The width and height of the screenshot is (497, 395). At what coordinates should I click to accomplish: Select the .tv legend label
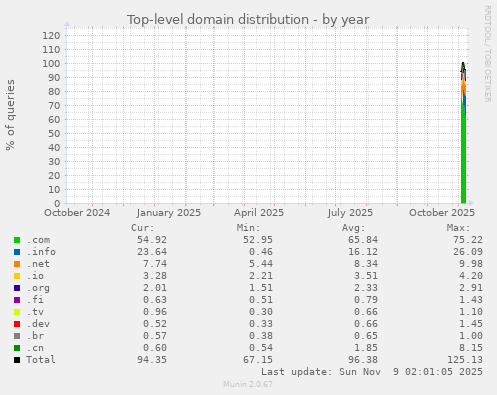tap(35, 312)
